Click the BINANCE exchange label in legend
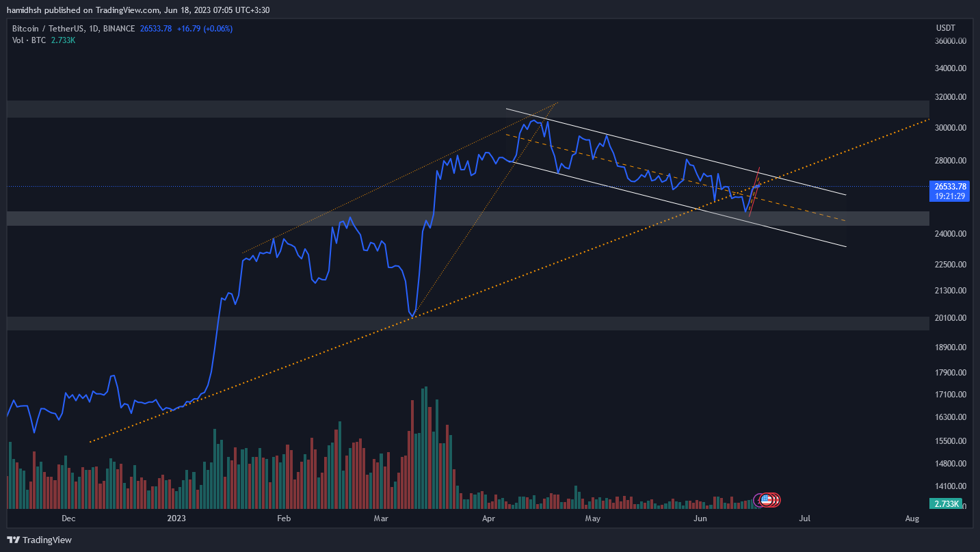This screenshot has height=552, width=980. pos(119,29)
